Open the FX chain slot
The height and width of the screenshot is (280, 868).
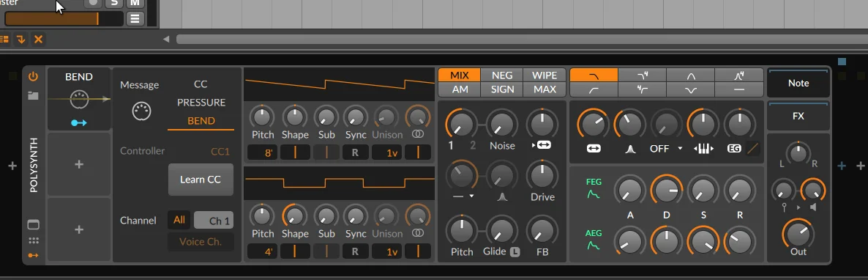coord(798,117)
